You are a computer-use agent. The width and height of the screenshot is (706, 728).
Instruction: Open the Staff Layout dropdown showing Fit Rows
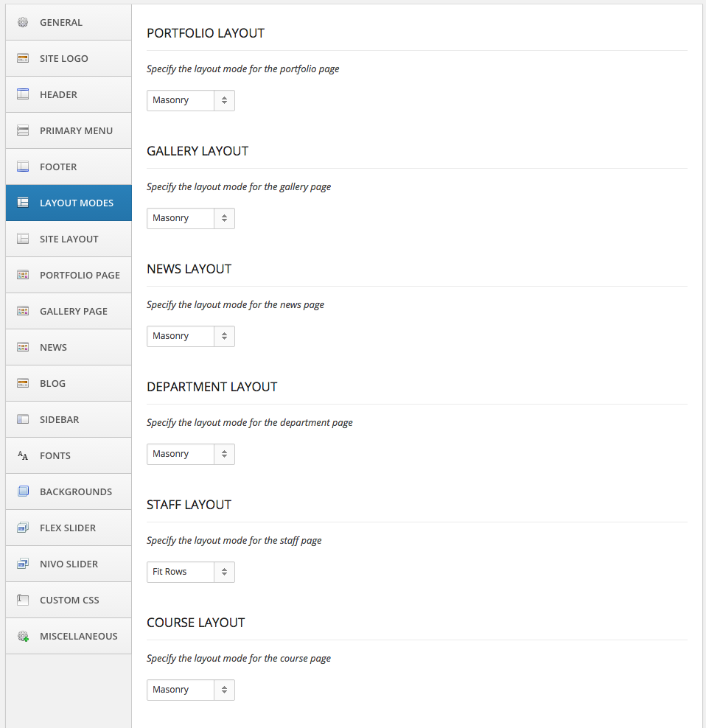click(190, 572)
